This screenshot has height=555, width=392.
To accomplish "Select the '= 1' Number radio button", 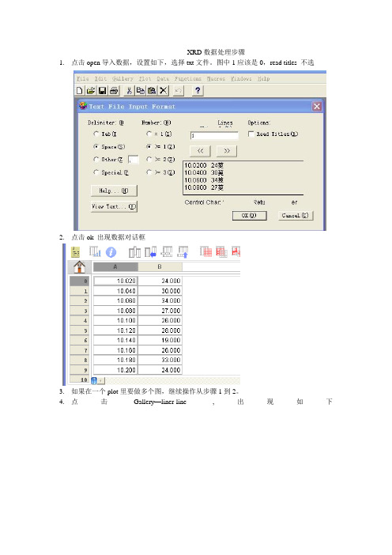I will tap(149, 134).
